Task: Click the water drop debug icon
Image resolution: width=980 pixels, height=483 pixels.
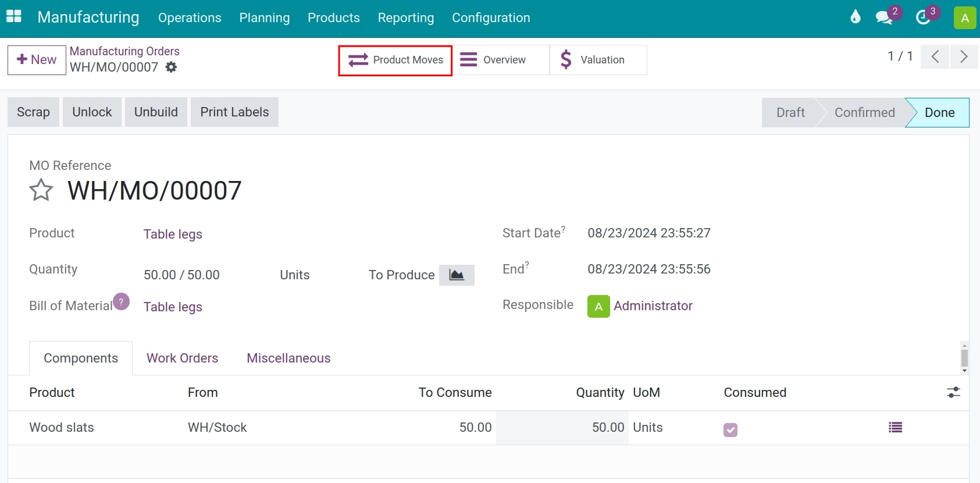Action: (x=855, y=17)
